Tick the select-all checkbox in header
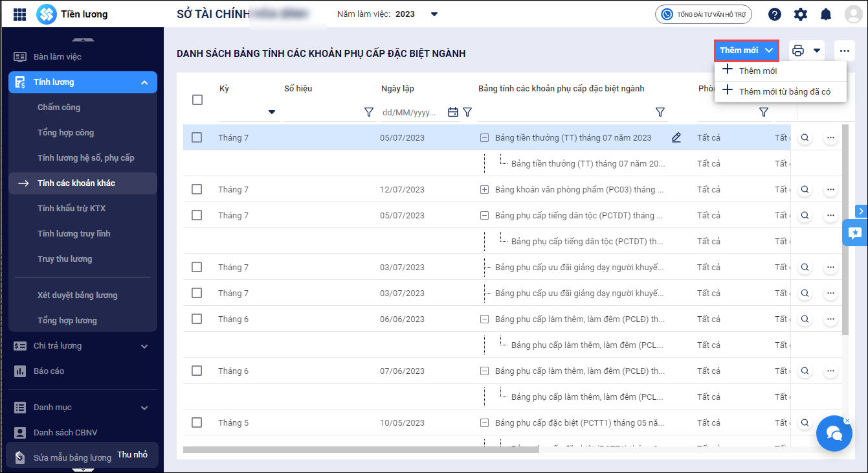Screen dimensions: 868x473 point(197,100)
